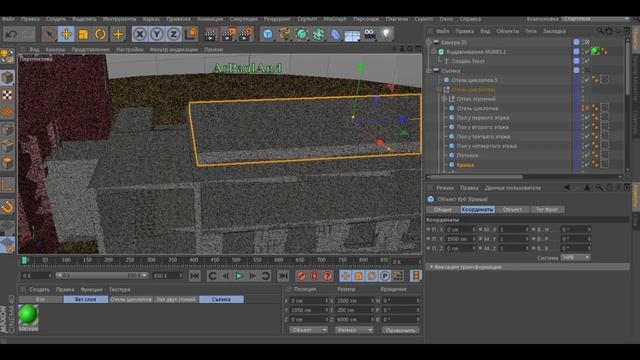Image resolution: width=640 pixels, height=360 pixels.
Task: Click the П.Y position field in attributes
Action: coord(460,239)
